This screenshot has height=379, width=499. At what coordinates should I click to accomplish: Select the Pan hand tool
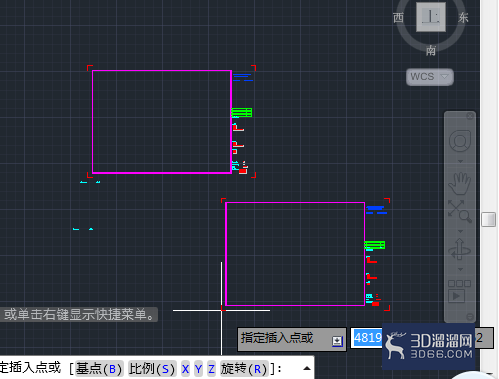point(460,184)
